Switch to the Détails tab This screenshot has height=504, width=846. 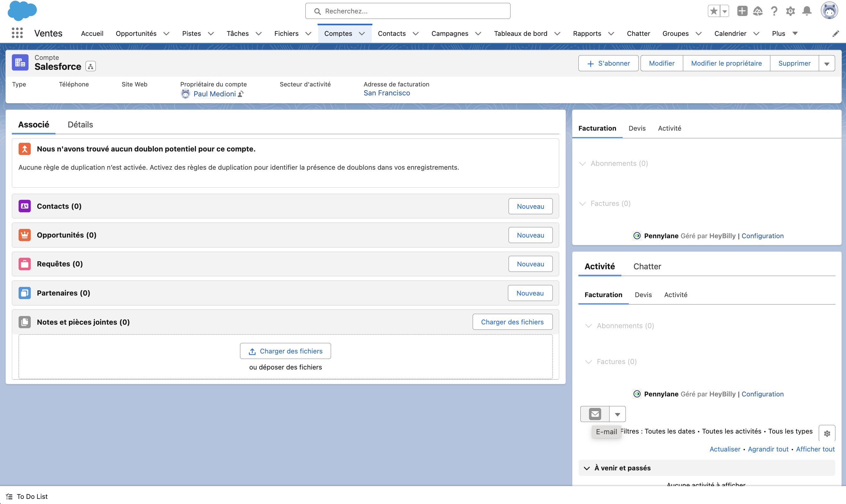pos(80,125)
